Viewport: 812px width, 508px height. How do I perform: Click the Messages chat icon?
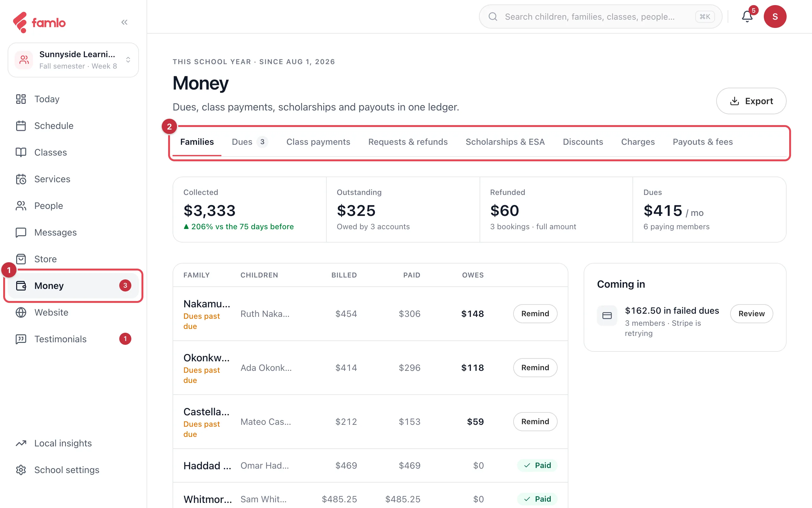(x=21, y=232)
